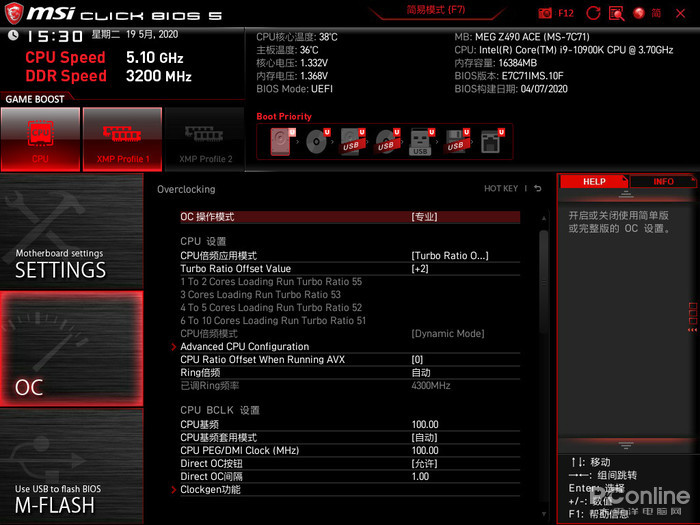700x525 pixels.
Task: Click the Boot Priority heading
Action: [x=284, y=117]
